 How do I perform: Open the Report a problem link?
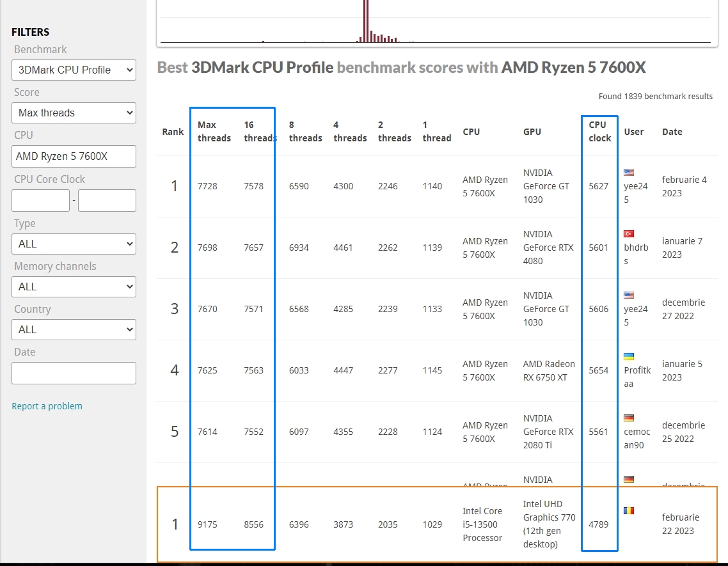(x=47, y=406)
